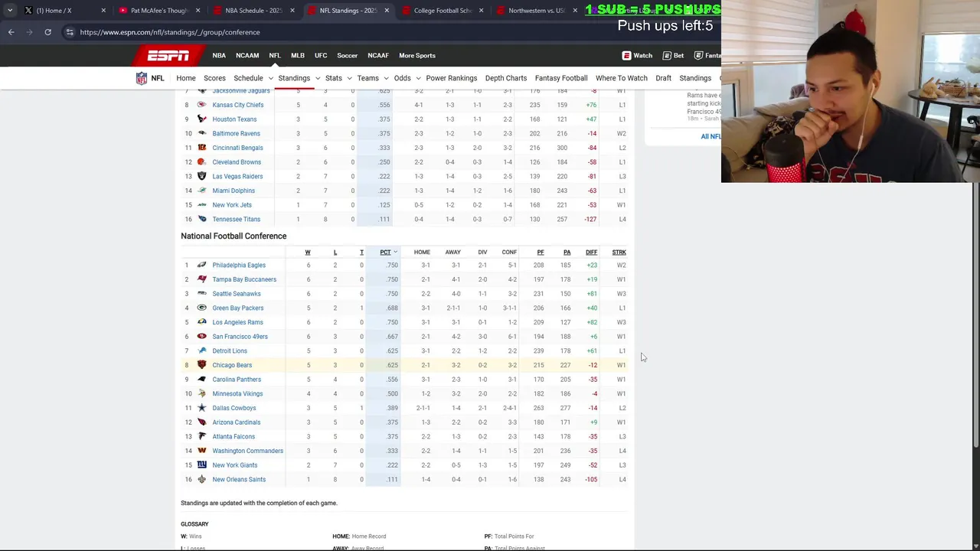Open NBA in ESPN top menu

(x=219, y=56)
